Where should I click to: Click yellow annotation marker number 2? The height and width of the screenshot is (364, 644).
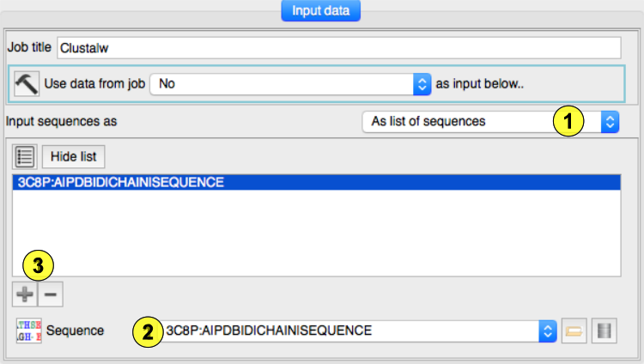pos(149,331)
